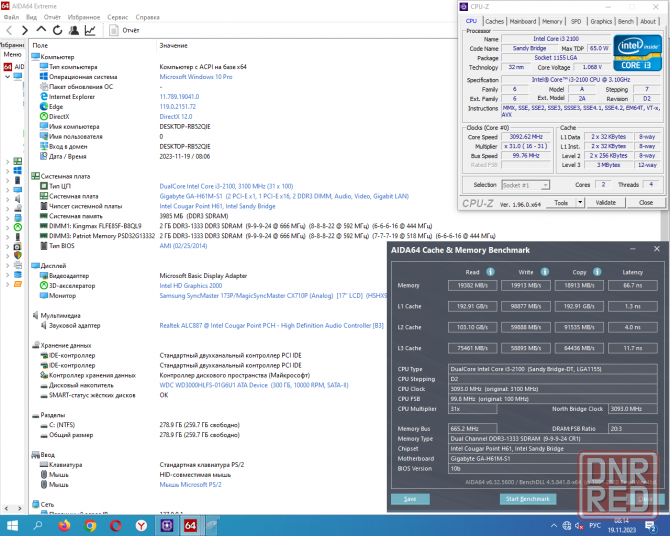Click the Validate button in CPU-Z
The height and width of the screenshot is (536, 670).
[605, 203]
